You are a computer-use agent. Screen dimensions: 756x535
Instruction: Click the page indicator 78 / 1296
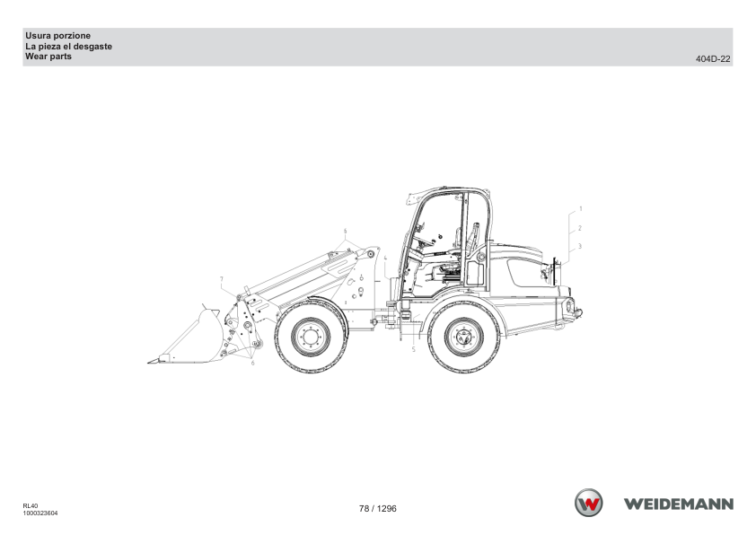(x=377, y=508)
